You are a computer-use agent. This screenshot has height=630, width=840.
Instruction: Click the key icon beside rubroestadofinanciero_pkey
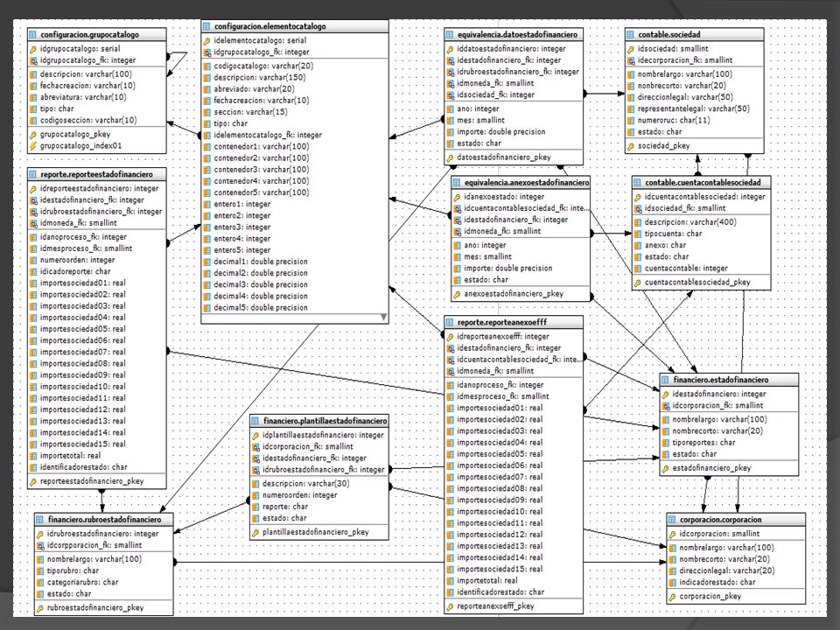39,609
